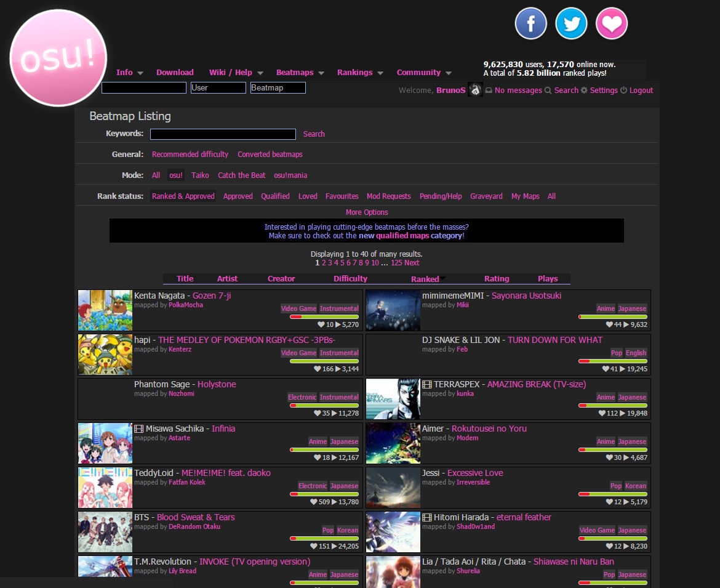The image size is (720, 588).
Task: Open the Rankings menu
Action: pyautogui.click(x=356, y=72)
